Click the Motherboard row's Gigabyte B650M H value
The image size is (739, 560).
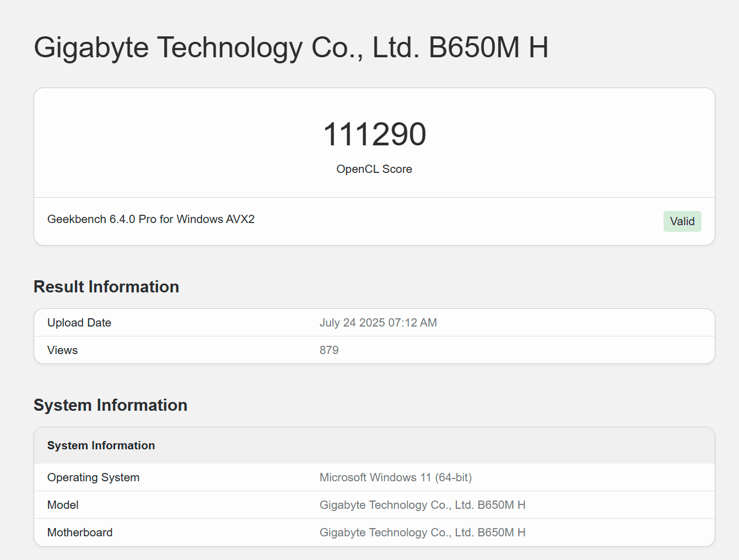click(x=422, y=532)
